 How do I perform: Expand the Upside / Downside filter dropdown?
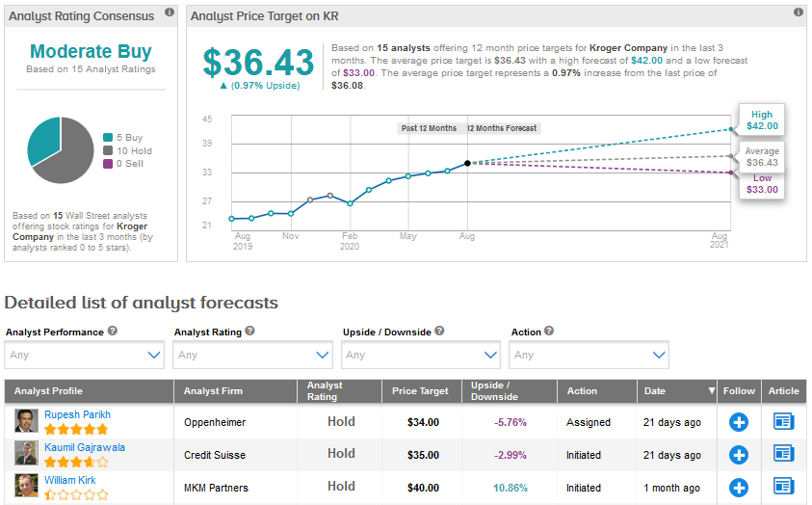421,355
